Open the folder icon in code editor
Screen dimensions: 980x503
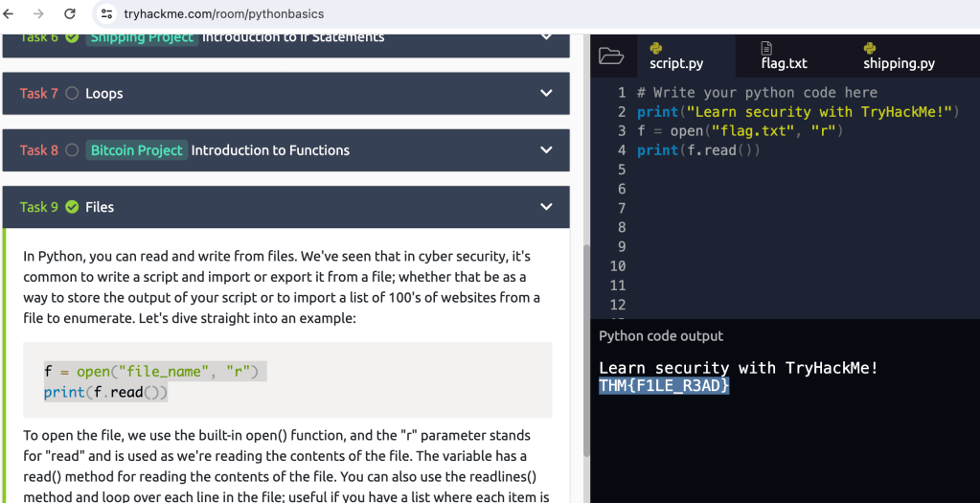pos(611,56)
